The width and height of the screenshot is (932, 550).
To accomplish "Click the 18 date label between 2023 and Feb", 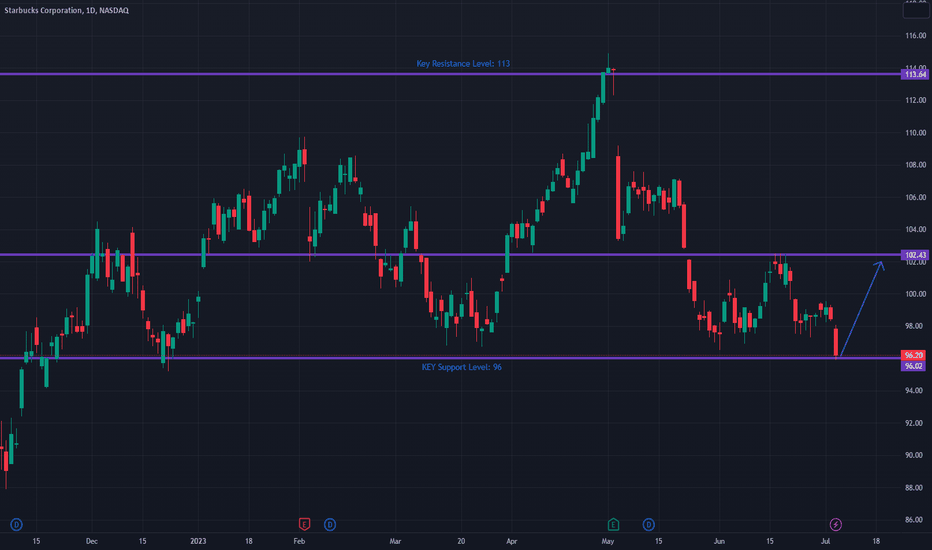I will tap(248, 541).
